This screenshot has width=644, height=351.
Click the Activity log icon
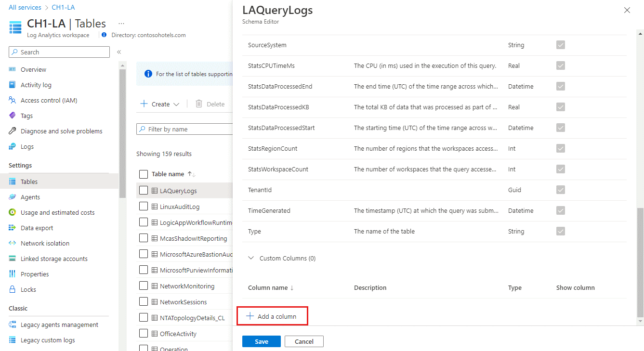13,85
